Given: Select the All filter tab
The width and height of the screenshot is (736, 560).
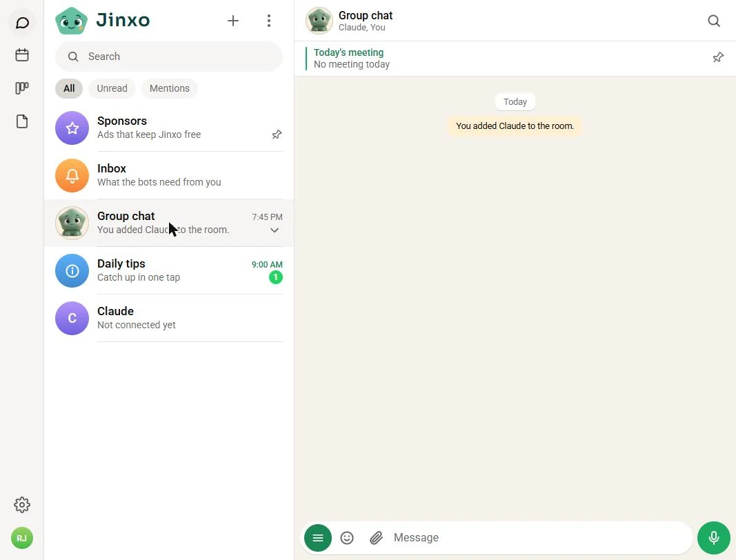Looking at the screenshot, I should [x=69, y=89].
